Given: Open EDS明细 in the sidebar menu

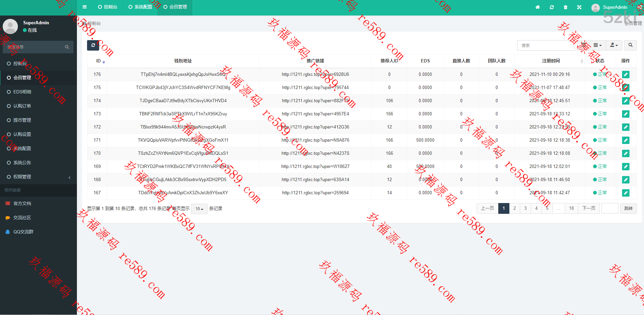Looking at the screenshot, I should [22, 92].
